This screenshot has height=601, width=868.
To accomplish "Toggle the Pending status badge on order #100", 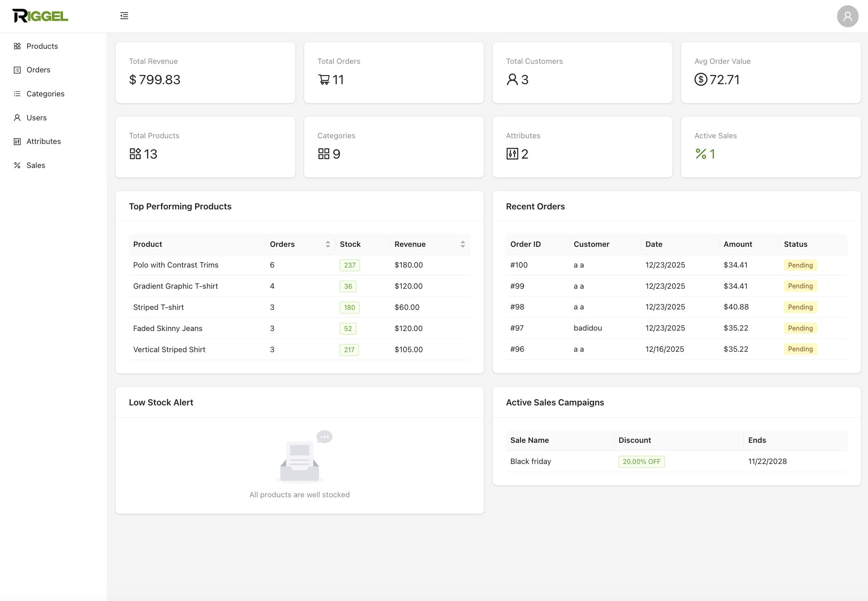I will click(x=800, y=265).
